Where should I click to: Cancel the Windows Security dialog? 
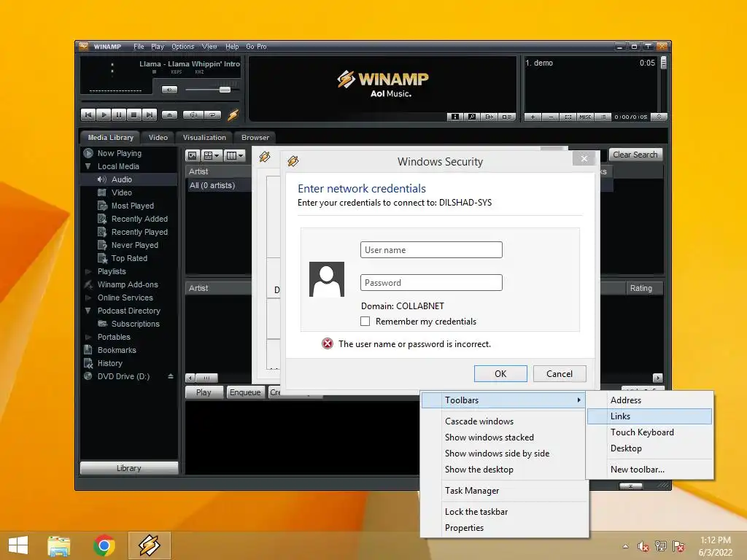pos(560,374)
